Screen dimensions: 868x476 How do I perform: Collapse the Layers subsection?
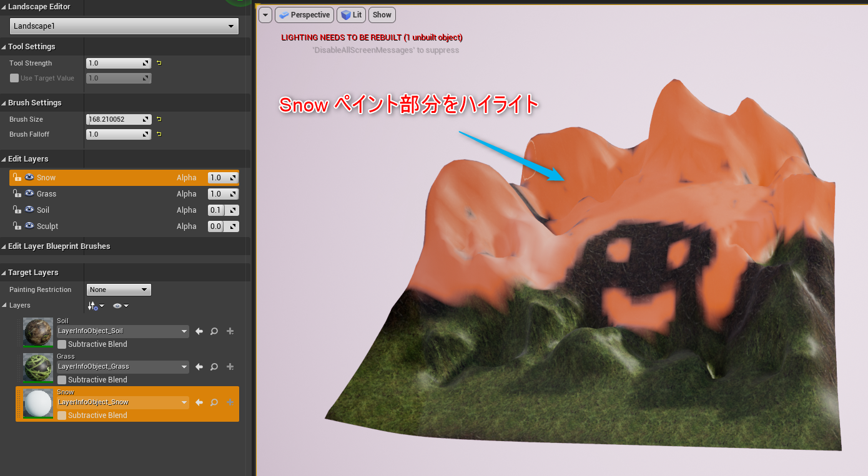(x=5, y=306)
